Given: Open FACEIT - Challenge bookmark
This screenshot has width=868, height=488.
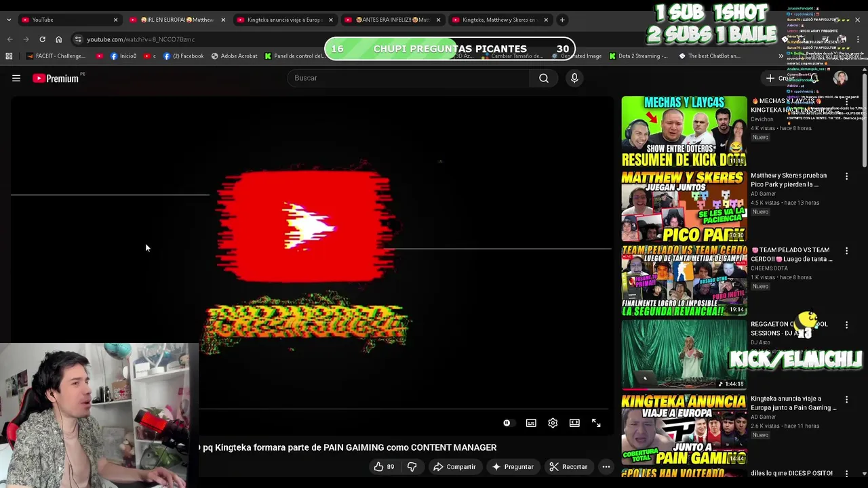Looking at the screenshot, I should (56, 56).
